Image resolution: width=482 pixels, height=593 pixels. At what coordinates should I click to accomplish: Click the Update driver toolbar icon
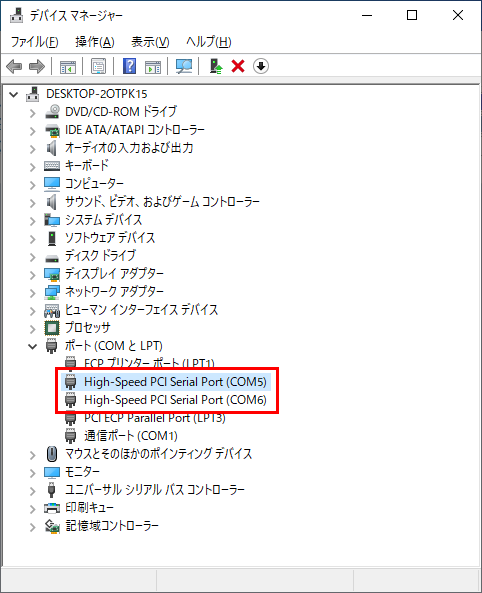coord(216,67)
